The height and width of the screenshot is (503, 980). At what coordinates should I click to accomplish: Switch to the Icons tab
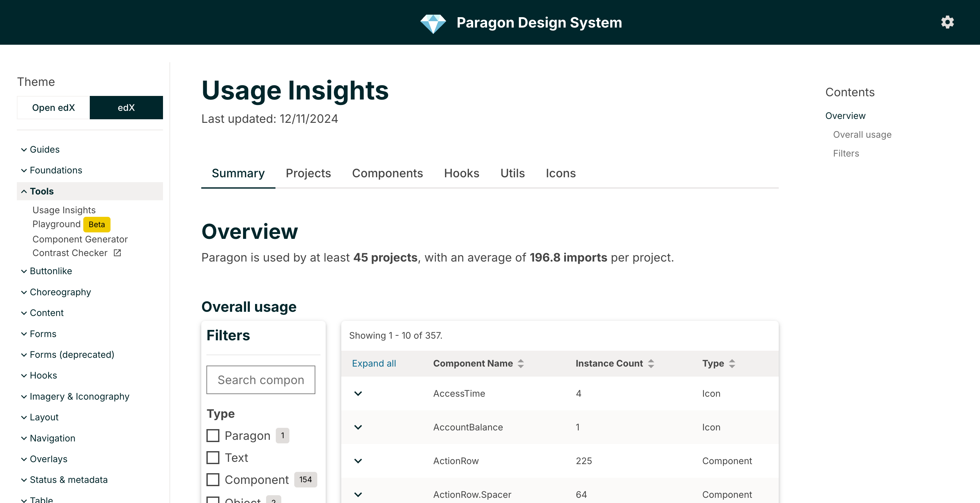560,173
